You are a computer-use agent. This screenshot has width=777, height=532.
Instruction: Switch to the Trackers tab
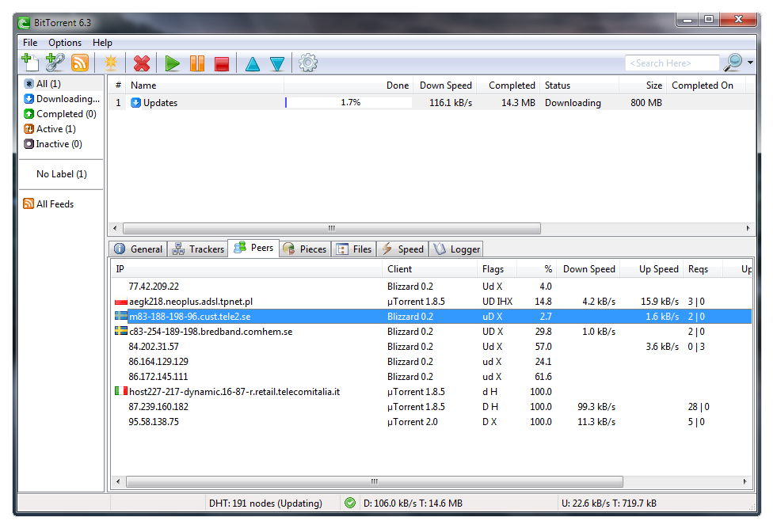pyautogui.click(x=198, y=249)
